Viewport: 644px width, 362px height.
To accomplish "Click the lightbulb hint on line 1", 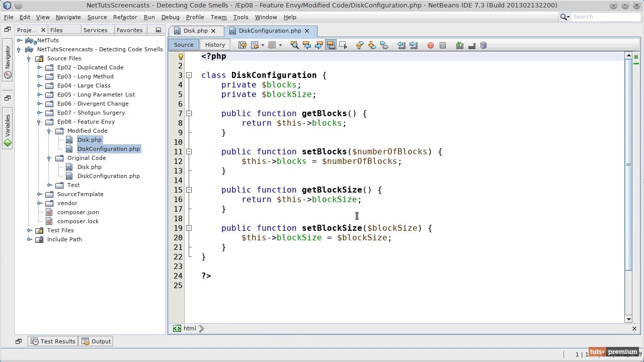I will (181, 56).
